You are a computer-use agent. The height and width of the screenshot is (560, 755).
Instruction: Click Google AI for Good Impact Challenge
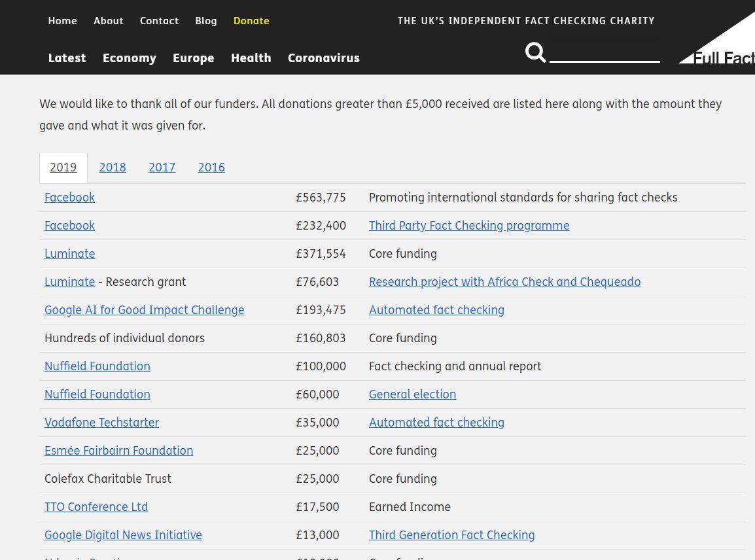pos(144,310)
